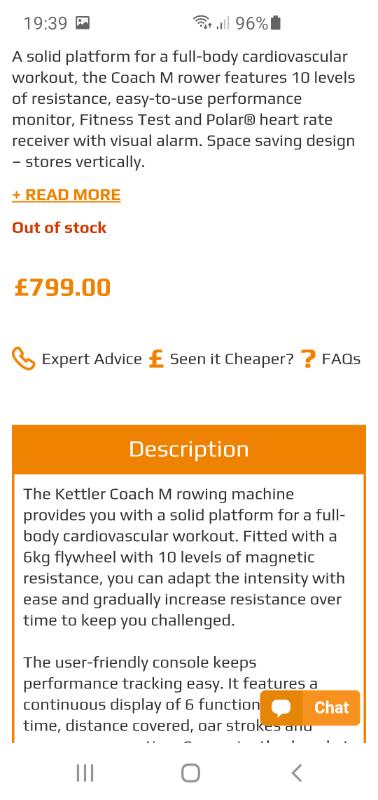
Task: Tap the £799.00 price
Action: (62, 287)
